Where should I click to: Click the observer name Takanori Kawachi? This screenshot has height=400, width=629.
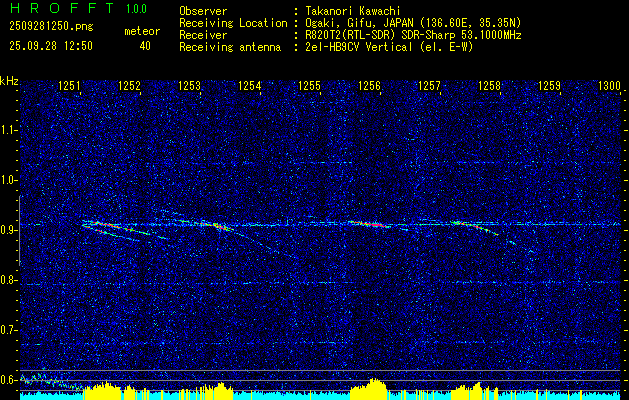353,11
